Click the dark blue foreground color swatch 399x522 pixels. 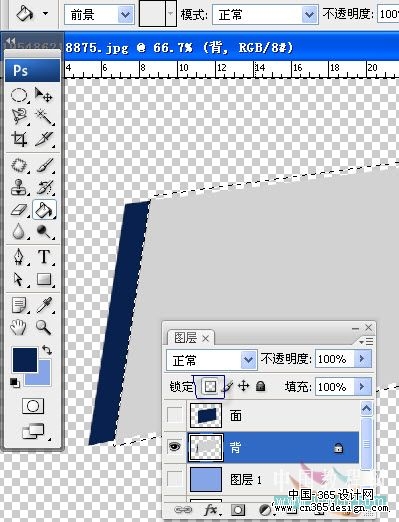tap(25, 360)
